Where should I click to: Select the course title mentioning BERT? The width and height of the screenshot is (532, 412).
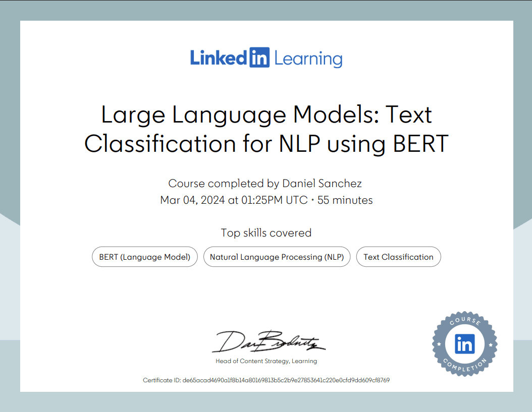266,129
